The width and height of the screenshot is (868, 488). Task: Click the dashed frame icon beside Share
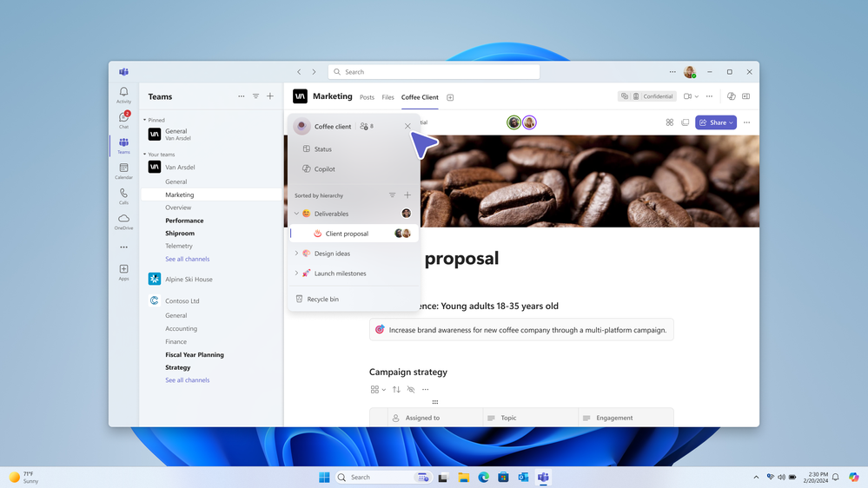(x=686, y=122)
